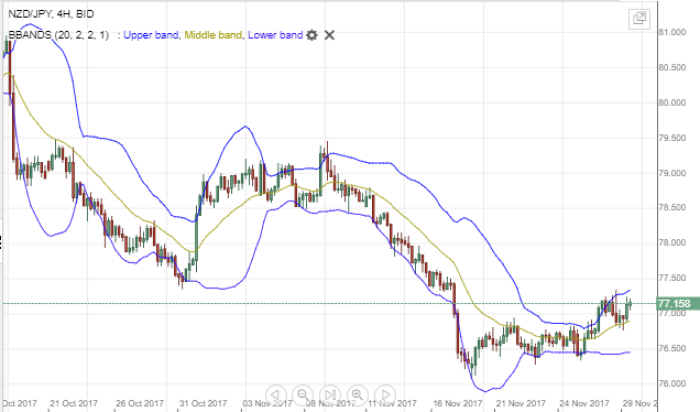Image resolution: width=700 pixels, height=412 pixels.
Task: Click the 76.000 price axis label
Action: [672, 383]
